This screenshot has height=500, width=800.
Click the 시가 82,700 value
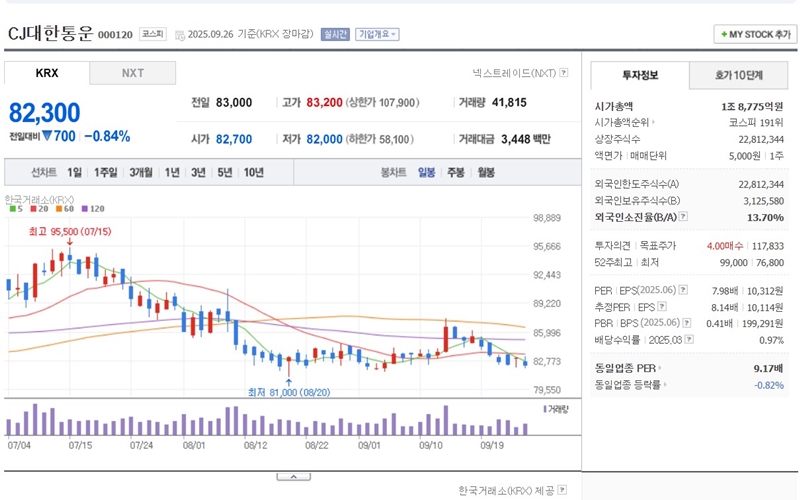click(234, 139)
